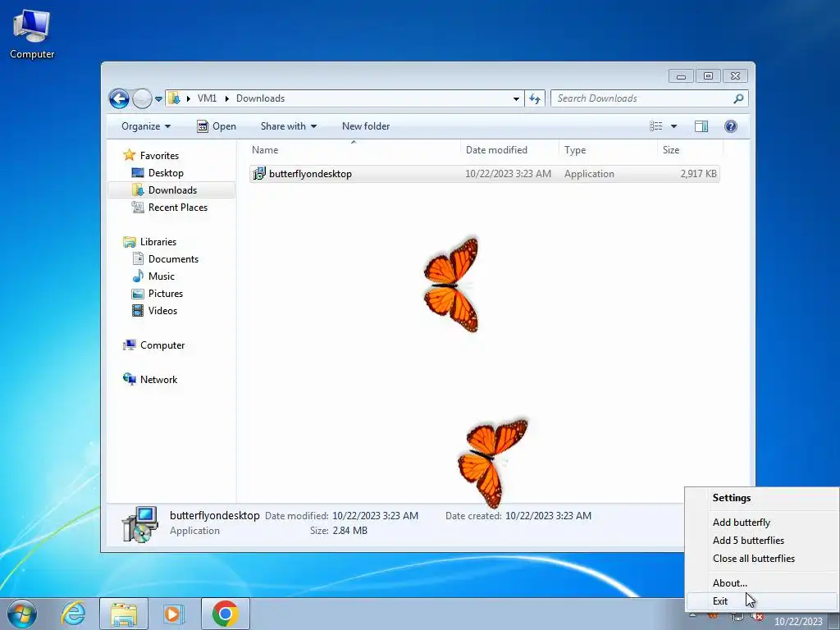Open Help via the question mark icon
The image size is (840, 630).
pyautogui.click(x=731, y=126)
